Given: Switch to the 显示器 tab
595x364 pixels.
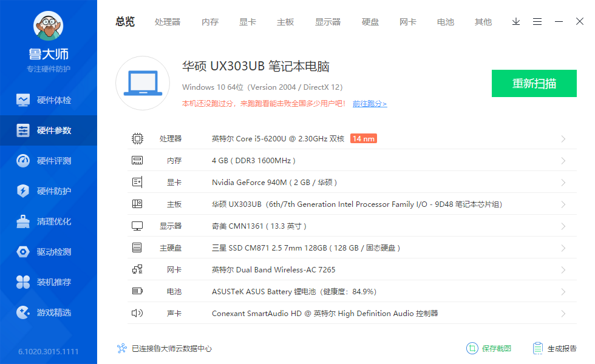Looking at the screenshot, I should (x=328, y=22).
